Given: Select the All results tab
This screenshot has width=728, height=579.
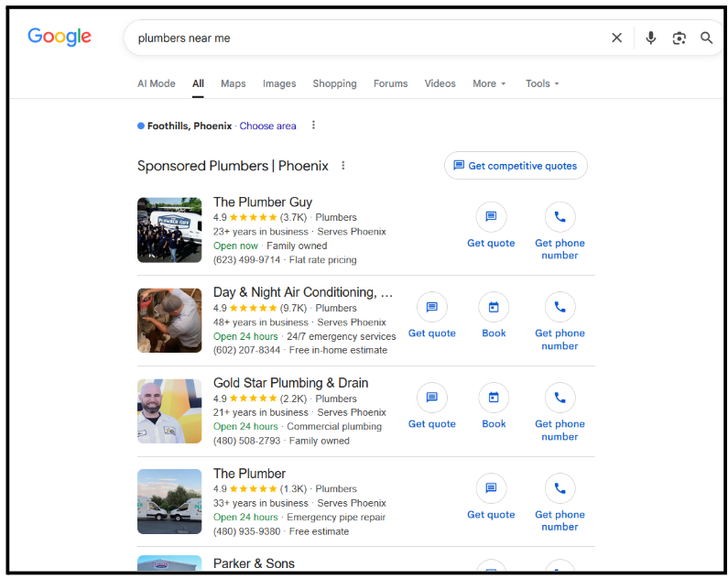Looking at the screenshot, I should (198, 83).
